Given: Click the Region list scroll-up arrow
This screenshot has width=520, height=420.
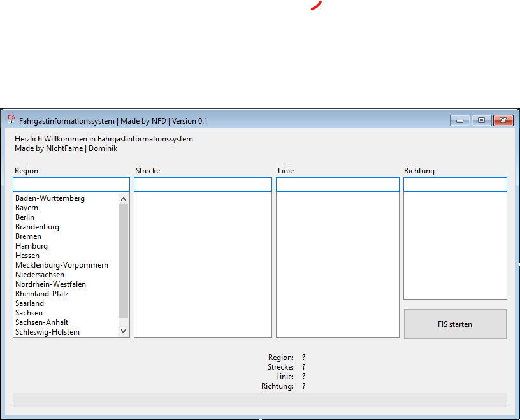Looking at the screenshot, I should 124,199.
